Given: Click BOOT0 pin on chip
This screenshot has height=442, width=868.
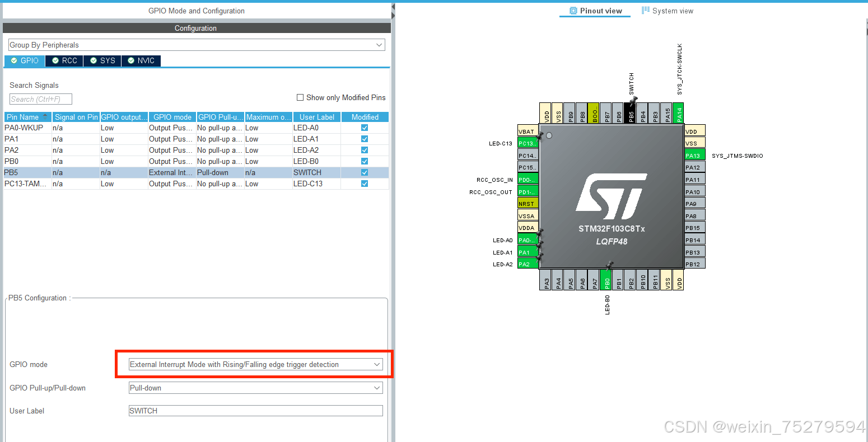Looking at the screenshot, I should [x=594, y=113].
